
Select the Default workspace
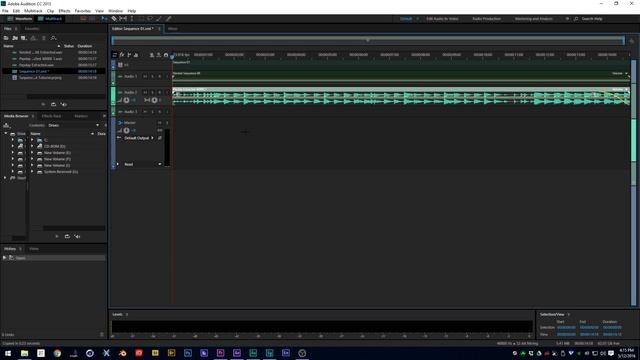406,19
